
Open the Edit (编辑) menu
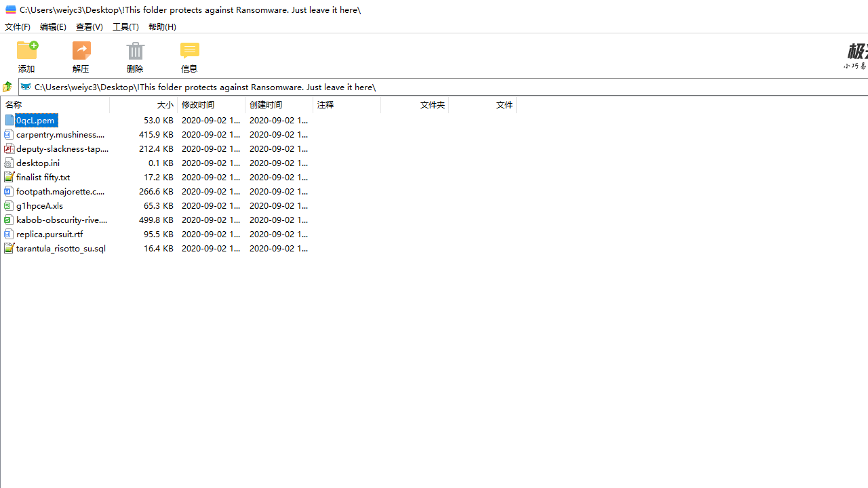[x=53, y=27]
